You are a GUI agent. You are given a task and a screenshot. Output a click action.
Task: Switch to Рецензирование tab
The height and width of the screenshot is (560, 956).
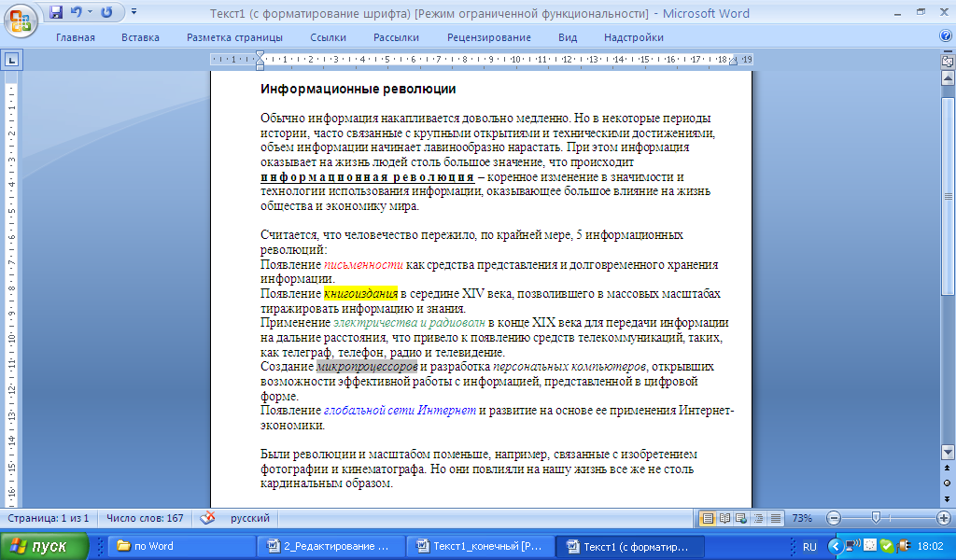489,37
